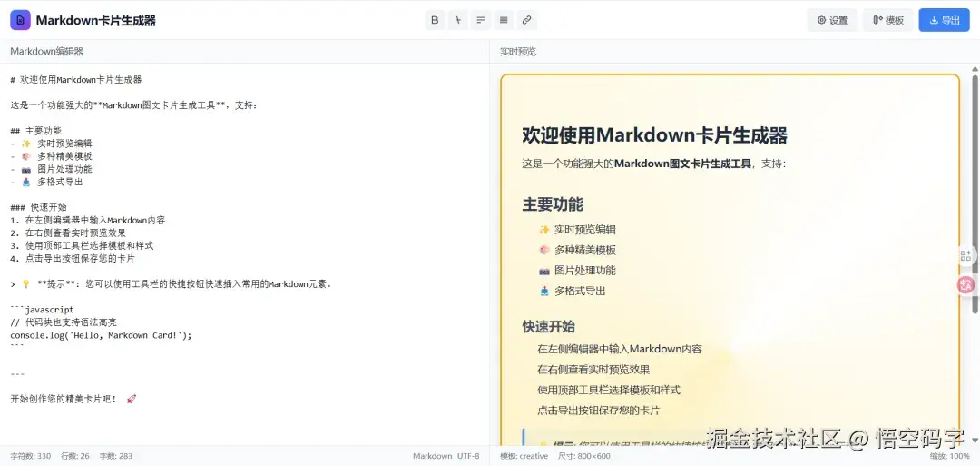Click the editor blockquote line starting '> 💡 **提示**'
This screenshot has height=466, width=980.
tap(171, 284)
